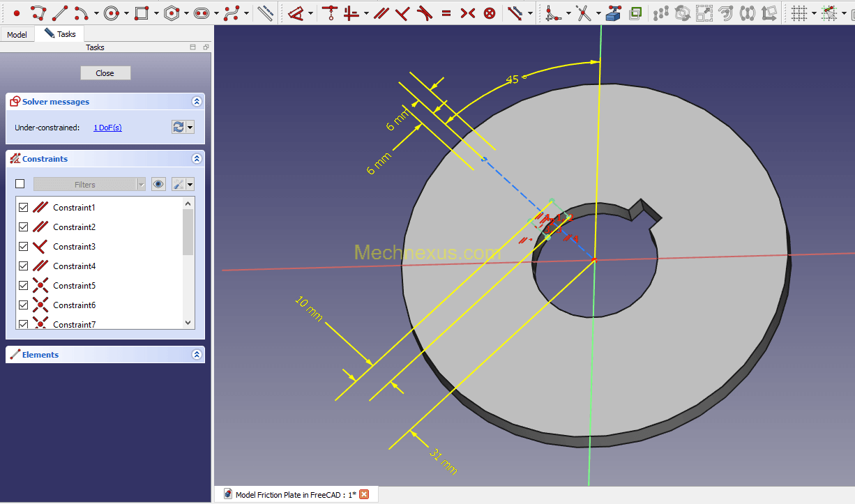The width and height of the screenshot is (855, 504).
Task: Click the constraints list scrollbar down arrow
Action: (x=188, y=323)
